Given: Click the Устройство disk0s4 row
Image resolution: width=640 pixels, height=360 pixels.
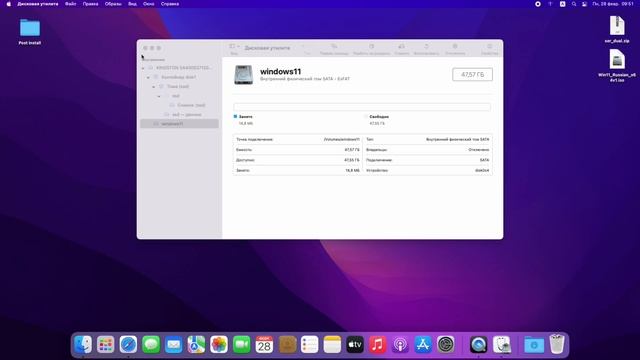Looking at the screenshot, I should pyautogui.click(x=427, y=170).
